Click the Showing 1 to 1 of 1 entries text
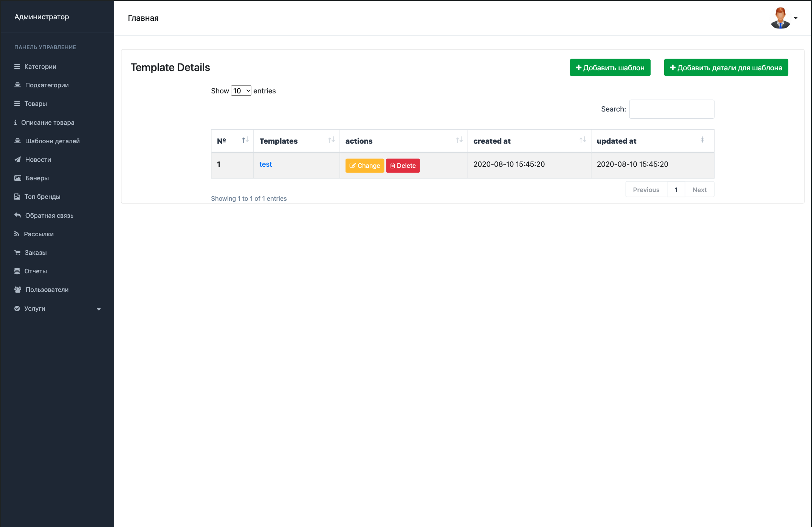812x527 pixels. tap(249, 198)
